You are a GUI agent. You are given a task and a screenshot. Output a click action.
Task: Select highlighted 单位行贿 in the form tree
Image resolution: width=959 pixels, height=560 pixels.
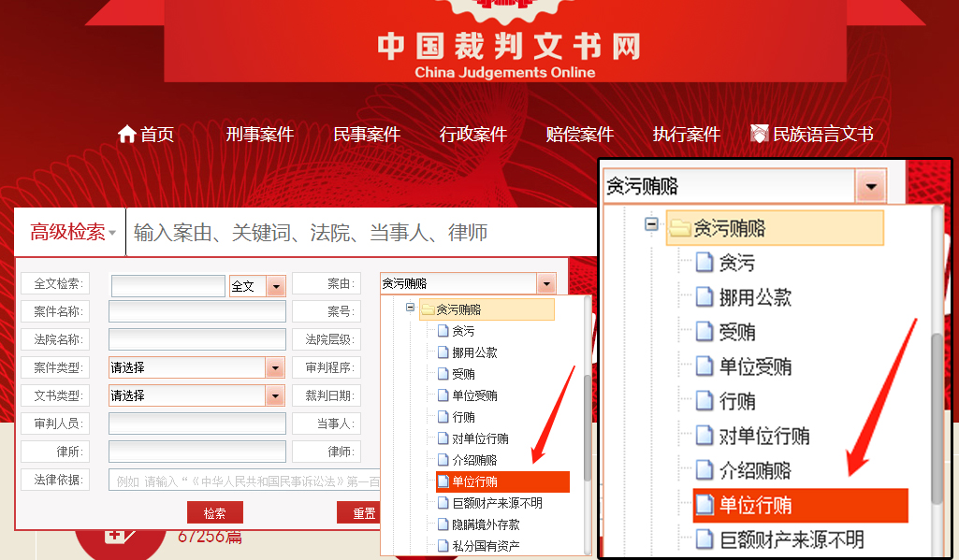click(x=502, y=481)
